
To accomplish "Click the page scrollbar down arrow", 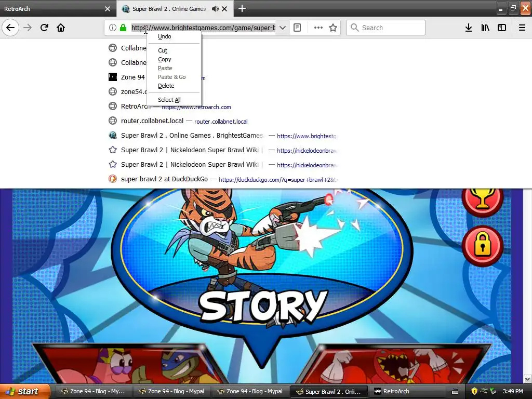I will click(527, 379).
